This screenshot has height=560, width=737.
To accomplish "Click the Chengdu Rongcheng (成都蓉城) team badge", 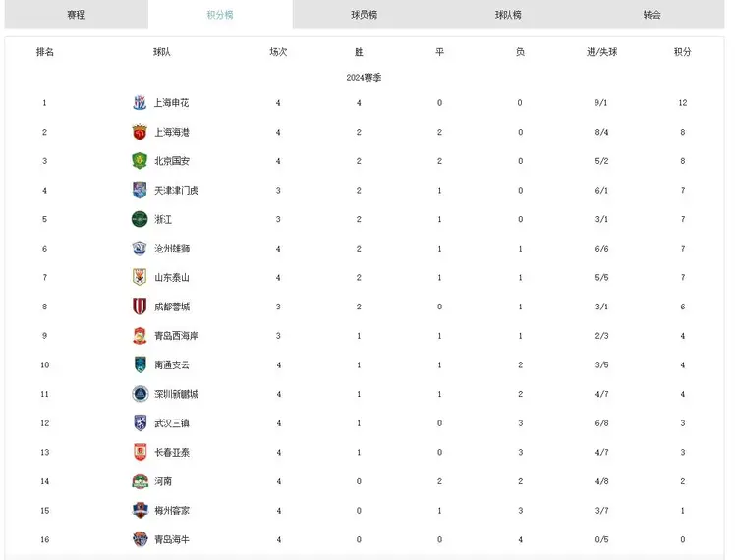I will coord(140,307).
